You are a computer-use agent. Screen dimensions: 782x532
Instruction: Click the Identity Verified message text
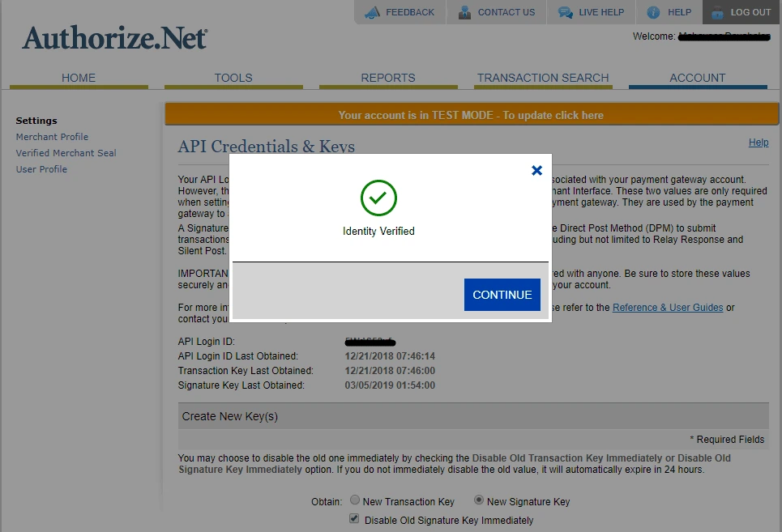coord(378,231)
